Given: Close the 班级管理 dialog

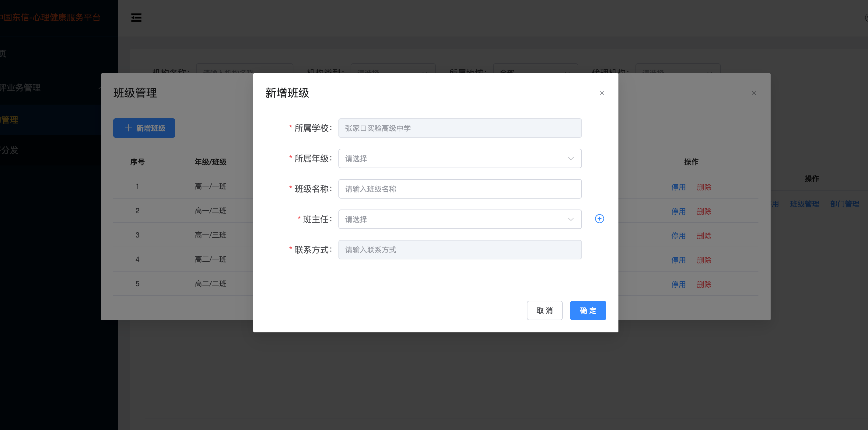Looking at the screenshot, I should 754,93.
